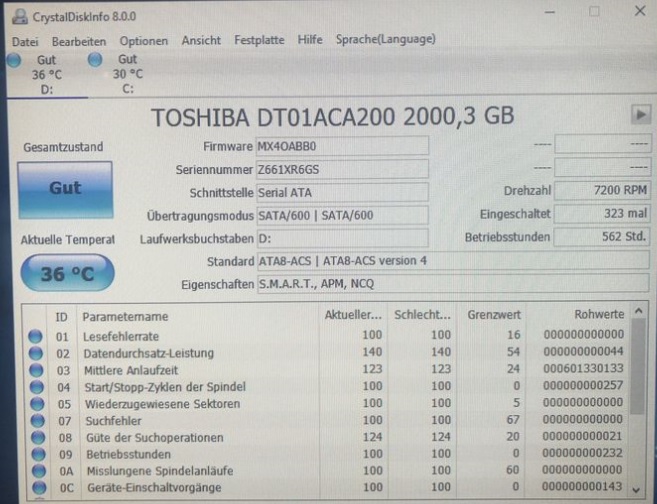The width and height of the screenshot is (657, 504).
Task: Maximize the CrystalDiskInfo window
Action: pos(594,11)
